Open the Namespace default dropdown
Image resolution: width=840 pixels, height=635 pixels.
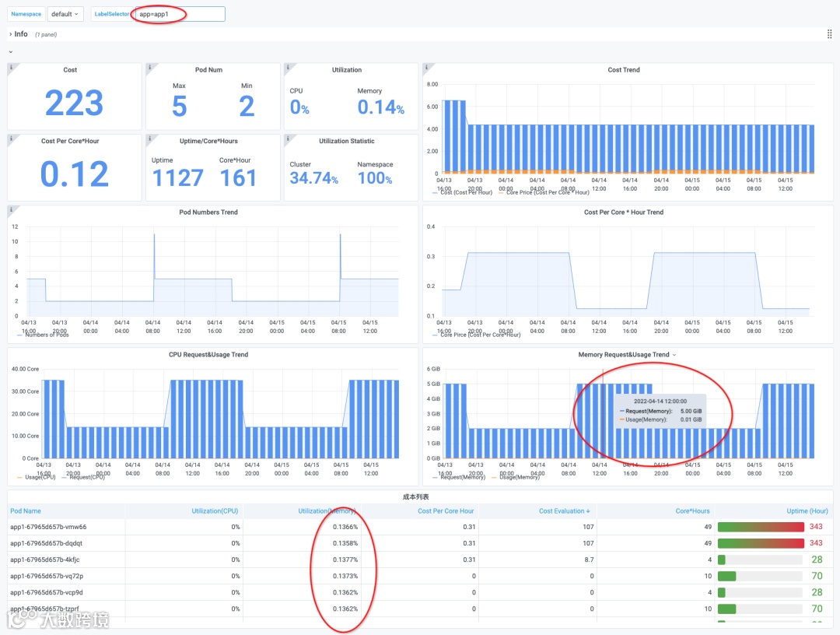65,14
